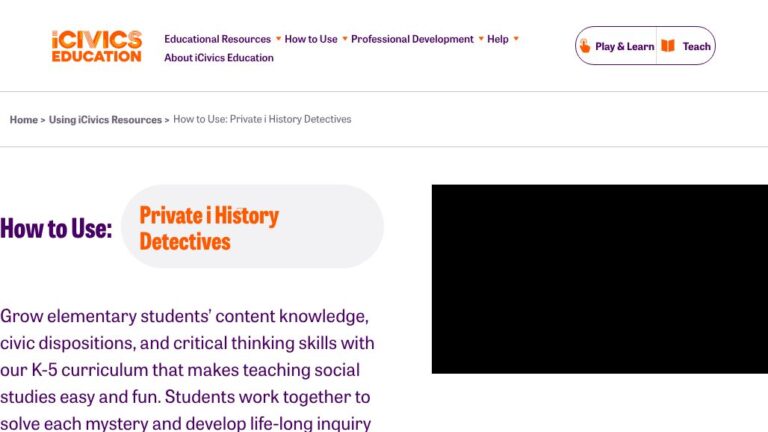Image resolution: width=768 pixels, height=432 pixels.
Task: Go to Home breadcrumb link
Action: pos(24,120)
